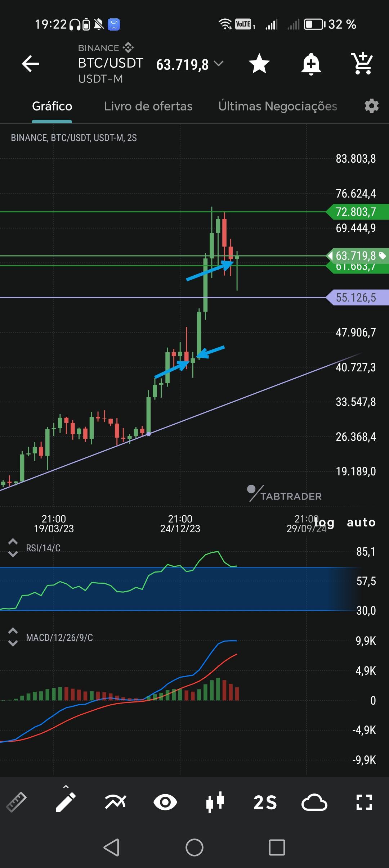Select the purple diagonal trendline anchor point
The image size is (389, 868).
coord(148,434)
